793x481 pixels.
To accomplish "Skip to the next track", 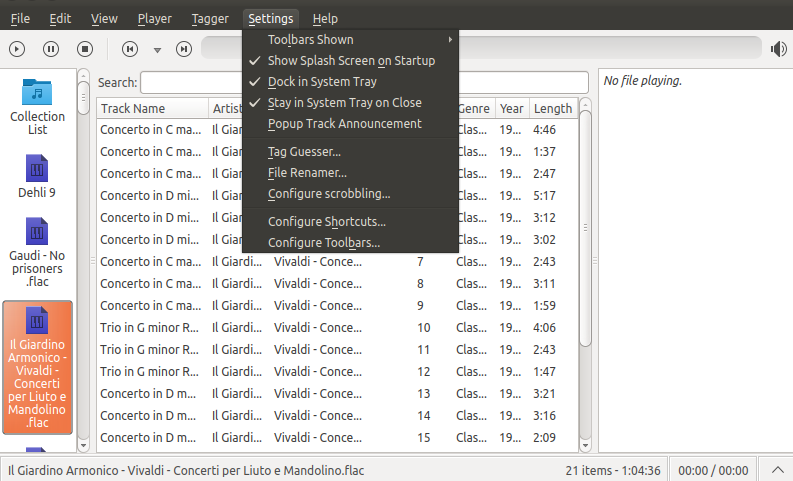I will (184, 49).
